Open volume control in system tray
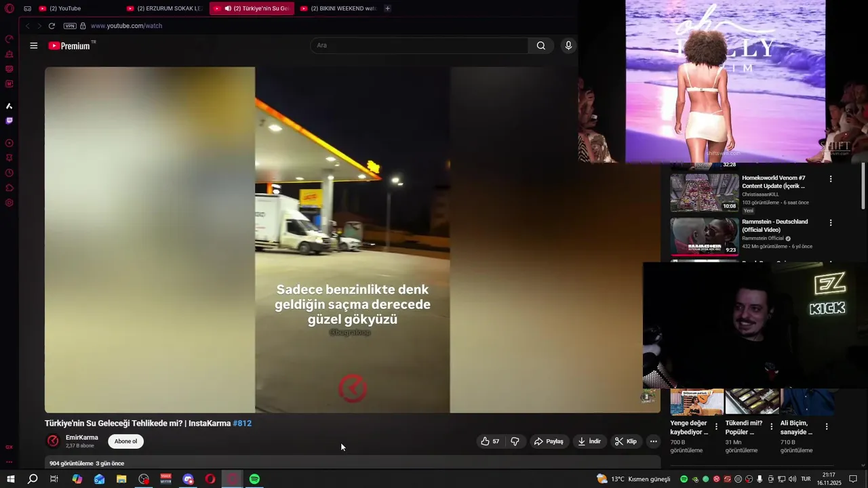 click(792, 479)
